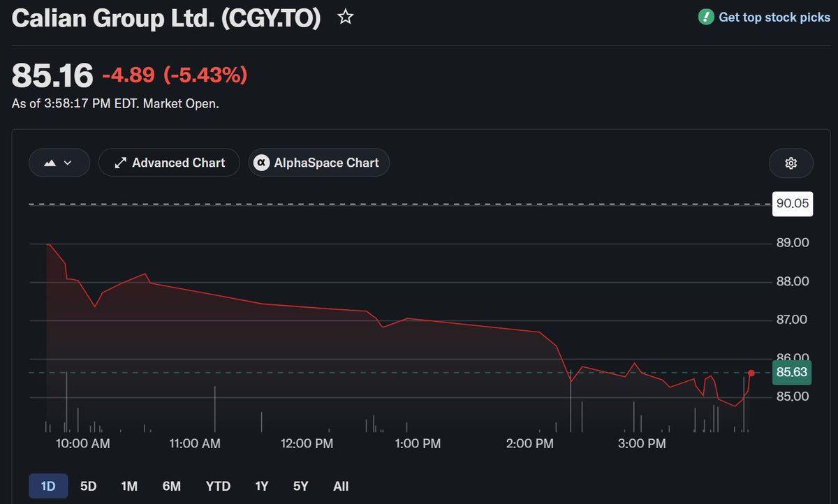This screenshot has height=504, width=838.
Task: Switch to 1M time range
Action: pyautogui.click(x=129, y=487)
